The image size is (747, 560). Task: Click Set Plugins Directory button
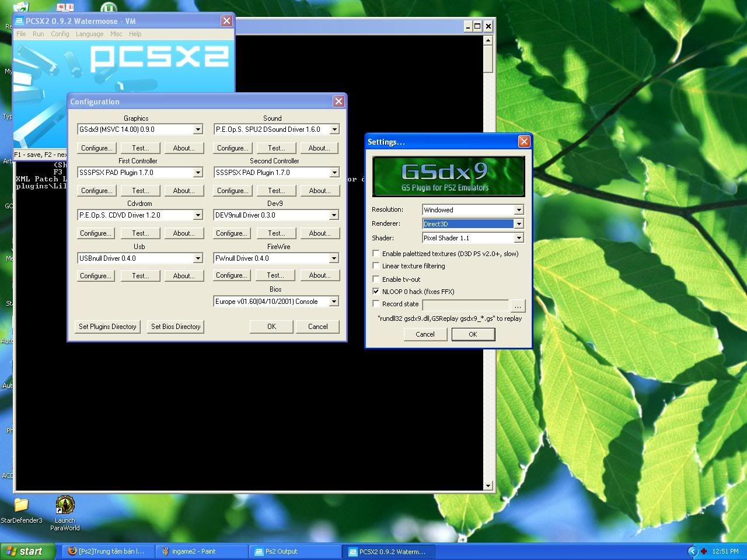point(107,327)
